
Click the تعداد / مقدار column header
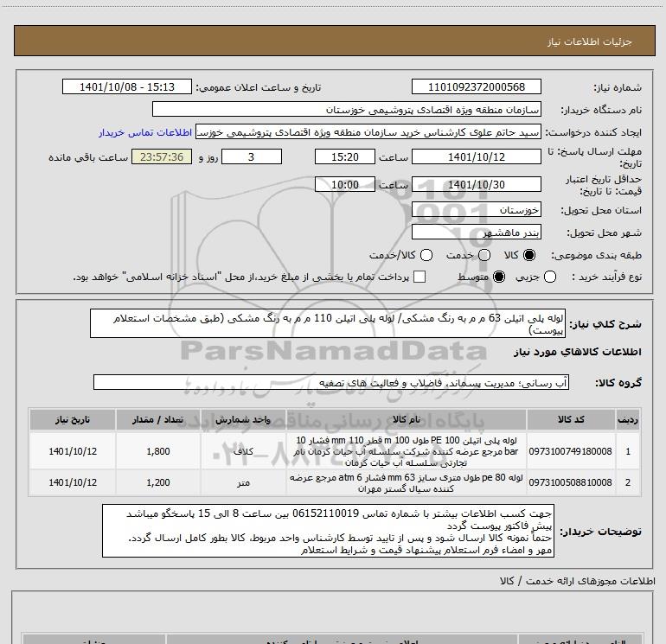pos(158,420)
